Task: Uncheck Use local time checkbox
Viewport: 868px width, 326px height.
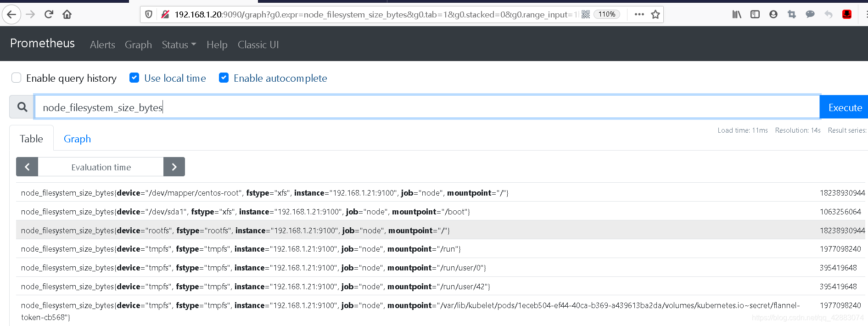Action: point(134,78)
